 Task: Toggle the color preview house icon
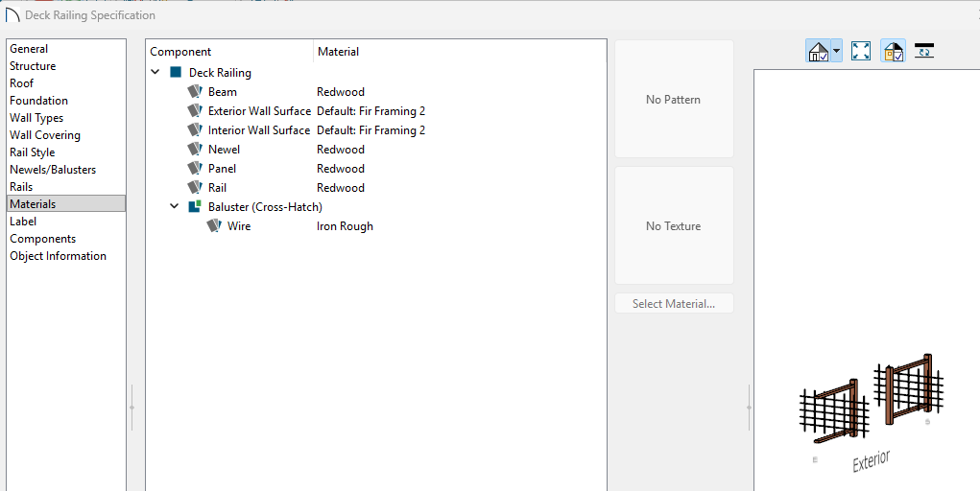(893, 51)
